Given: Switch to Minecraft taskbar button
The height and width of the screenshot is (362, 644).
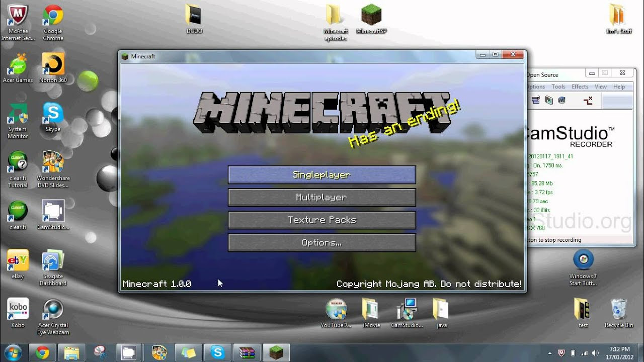Looking at the screenshot, I should coord(276,353).
